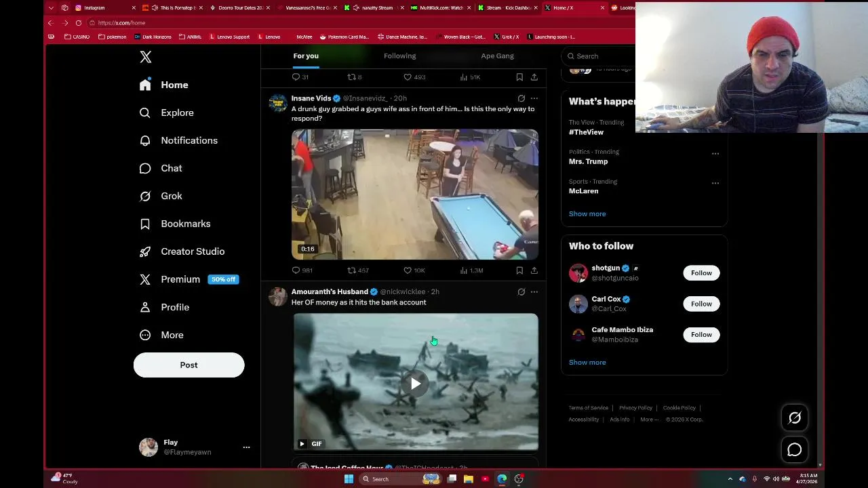Open floating Grok button
Screen dimensions: 868x488
[795, 418]
